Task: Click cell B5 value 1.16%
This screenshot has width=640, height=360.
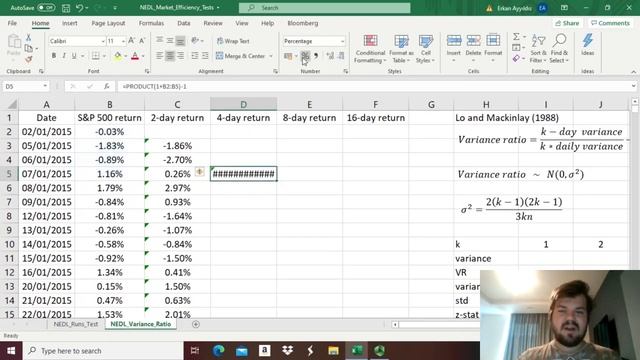Action: [x=109, y=174]
